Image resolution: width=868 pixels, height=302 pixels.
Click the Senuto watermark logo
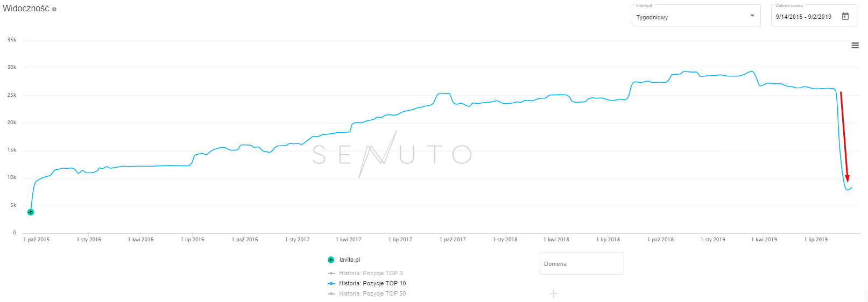(392, 155)
